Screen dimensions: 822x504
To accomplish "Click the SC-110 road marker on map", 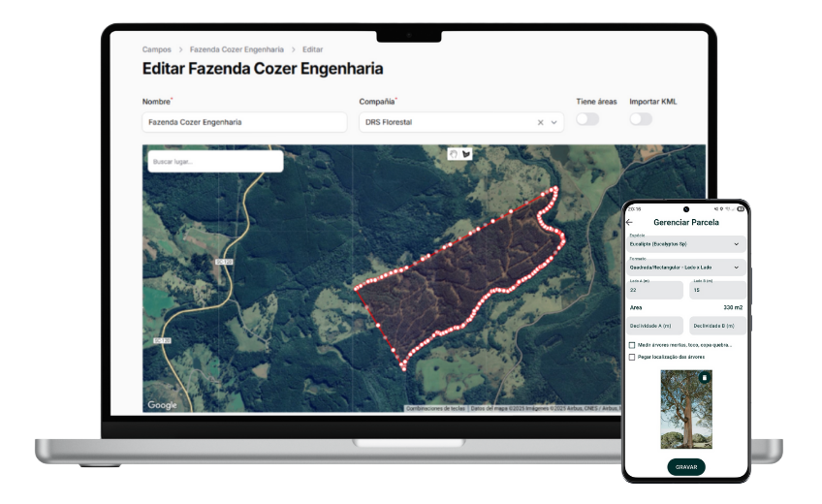I will point(225,262).
